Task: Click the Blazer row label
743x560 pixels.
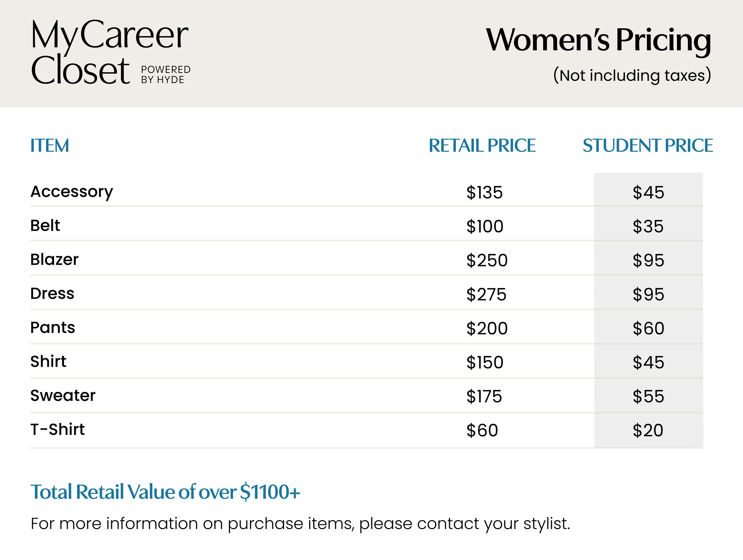Action: pyautogui.click(x=54, y=260)
